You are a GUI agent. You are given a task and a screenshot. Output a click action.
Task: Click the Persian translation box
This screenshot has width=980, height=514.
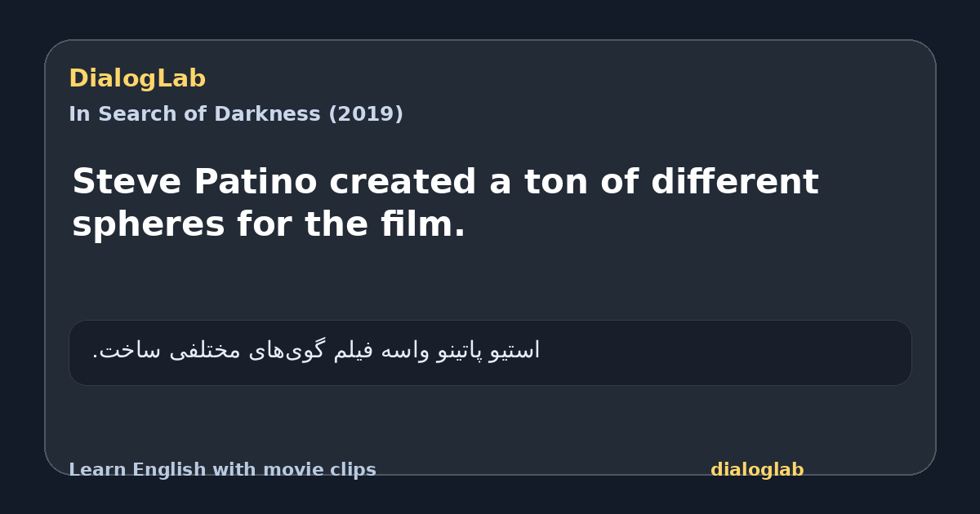(x=490, y=352)
